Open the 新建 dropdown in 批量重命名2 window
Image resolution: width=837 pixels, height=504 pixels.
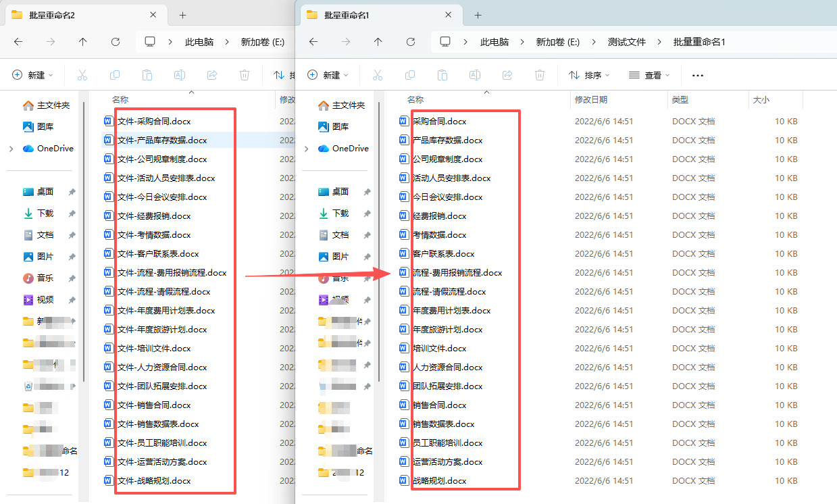click(32, 75)
